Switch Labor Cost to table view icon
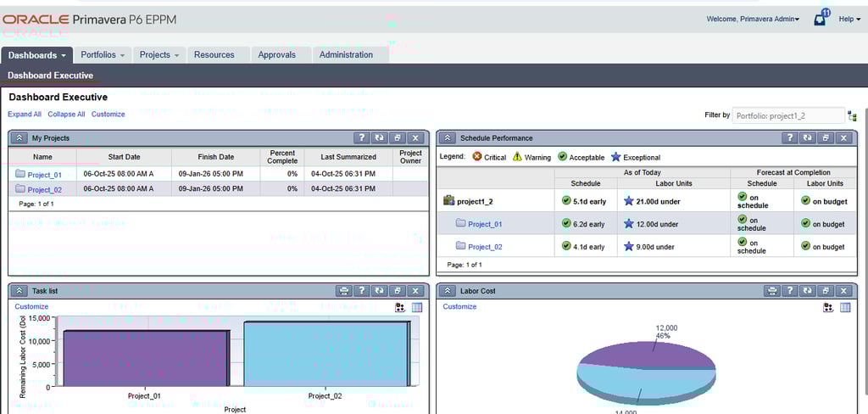Viewport: 868px width, 414px height. click(x=845, y=308)
